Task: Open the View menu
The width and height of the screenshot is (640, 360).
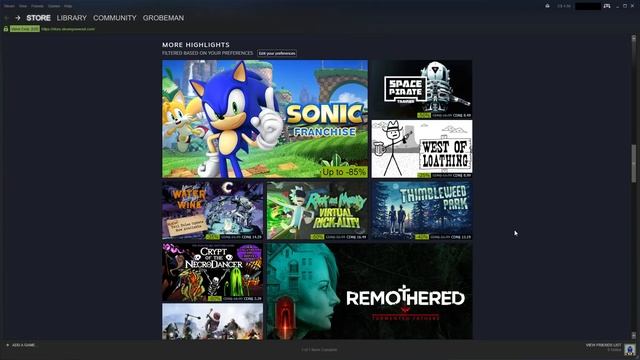Action: 23,6
